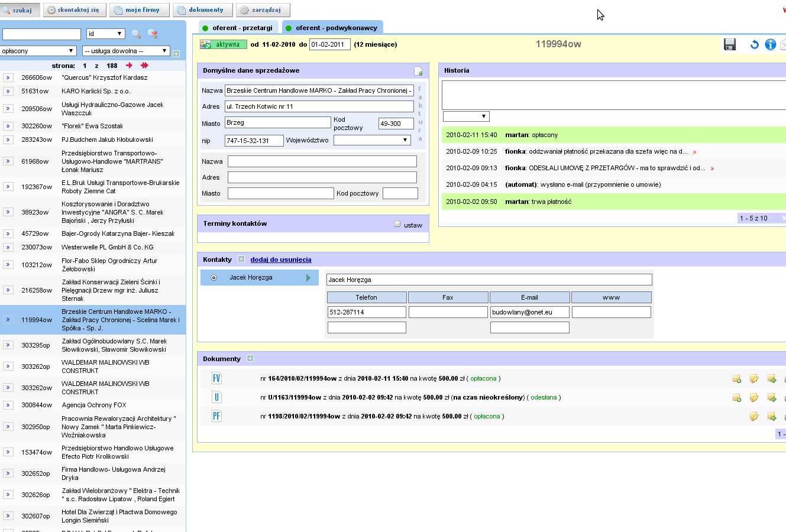This screenshot has height=532, width=786.
Task: Click the aktywna status button
Action: tap(224, 44)
